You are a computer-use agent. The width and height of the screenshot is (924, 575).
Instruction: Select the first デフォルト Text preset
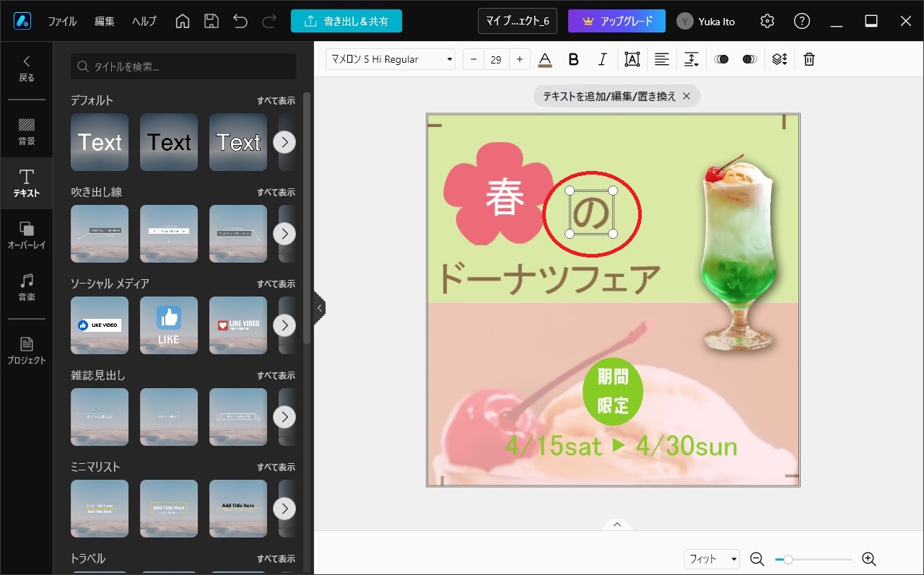coord(100,142)
